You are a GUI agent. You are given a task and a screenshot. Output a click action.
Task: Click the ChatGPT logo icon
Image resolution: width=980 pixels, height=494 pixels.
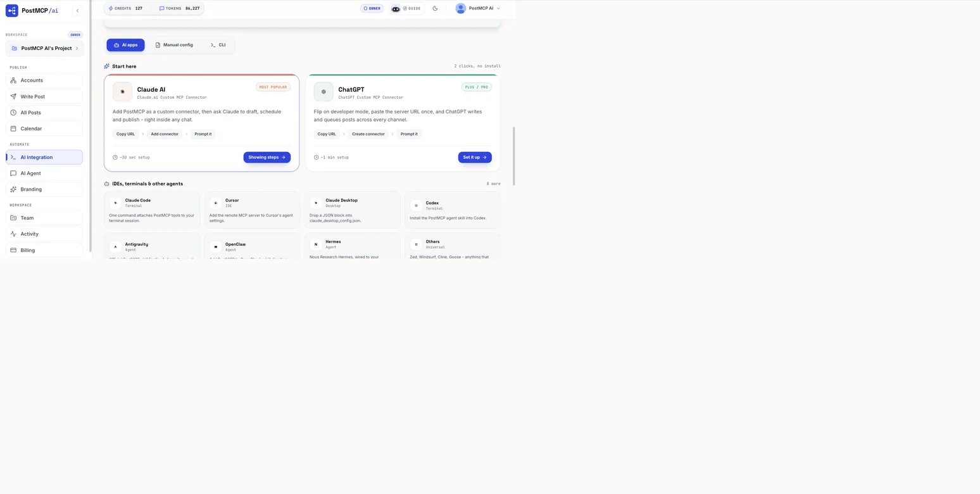click(x=324, y=92)
